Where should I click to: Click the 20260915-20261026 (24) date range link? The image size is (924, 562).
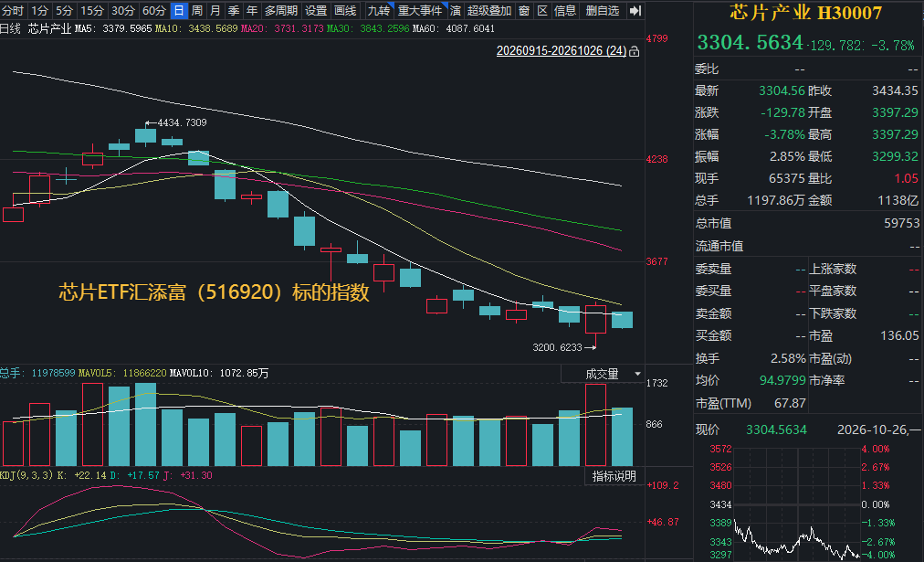[x=561, y=50]
